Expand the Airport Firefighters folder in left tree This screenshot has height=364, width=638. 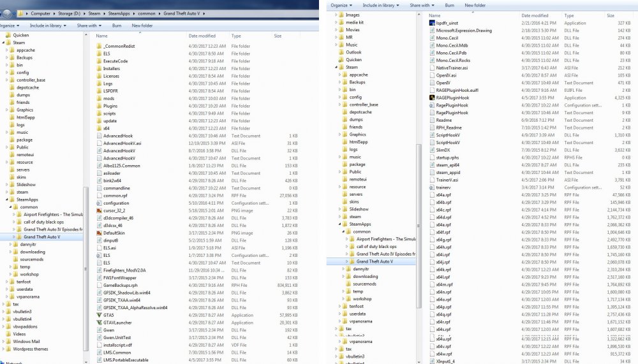click(x=14, y=214)
